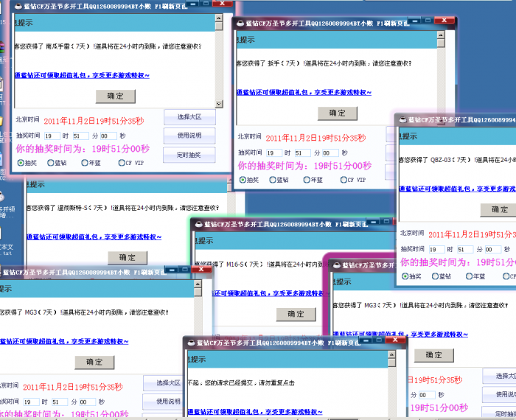Confirm 南瓜手雷 prize with 确定 button

[116, 96]
